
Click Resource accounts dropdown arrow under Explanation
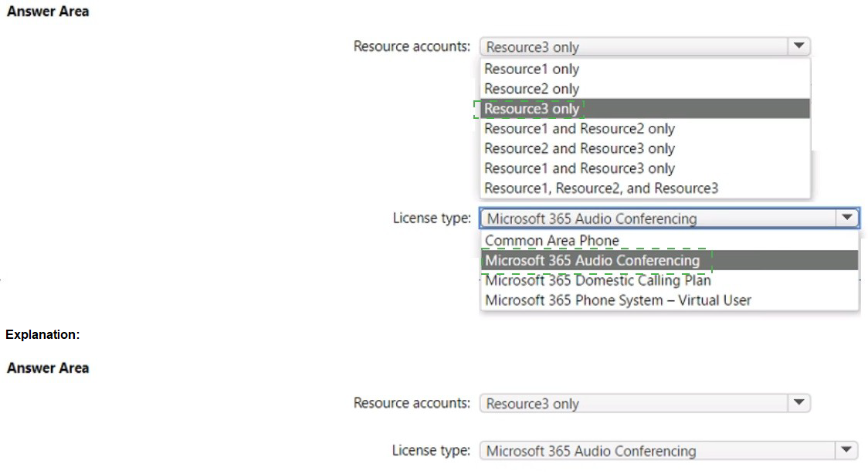coord(798,403)
